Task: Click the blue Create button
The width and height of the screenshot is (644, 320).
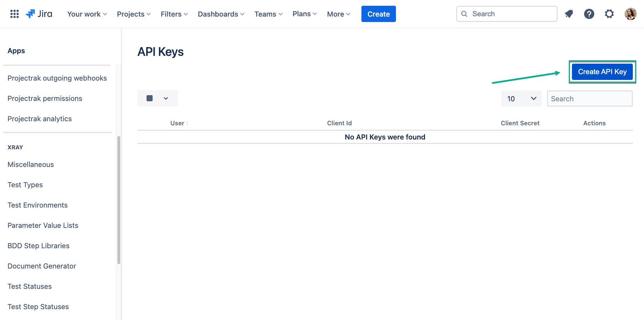Action: click(378, 14)
